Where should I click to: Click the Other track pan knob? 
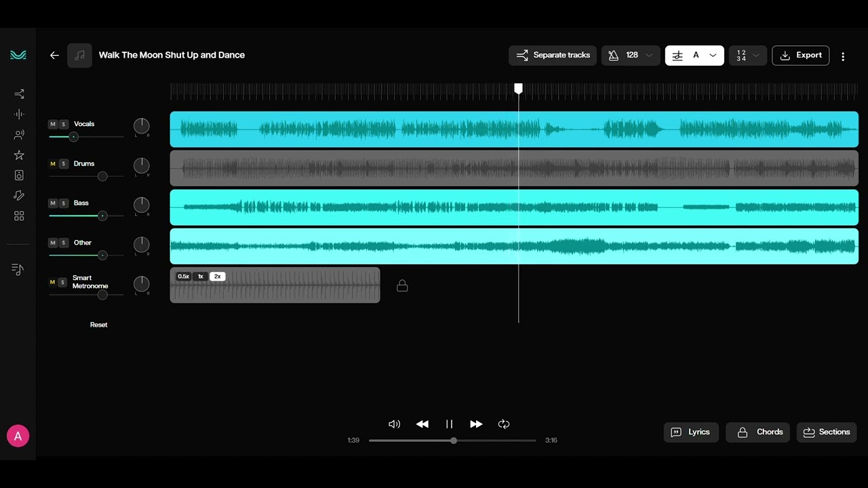point(141,244)
